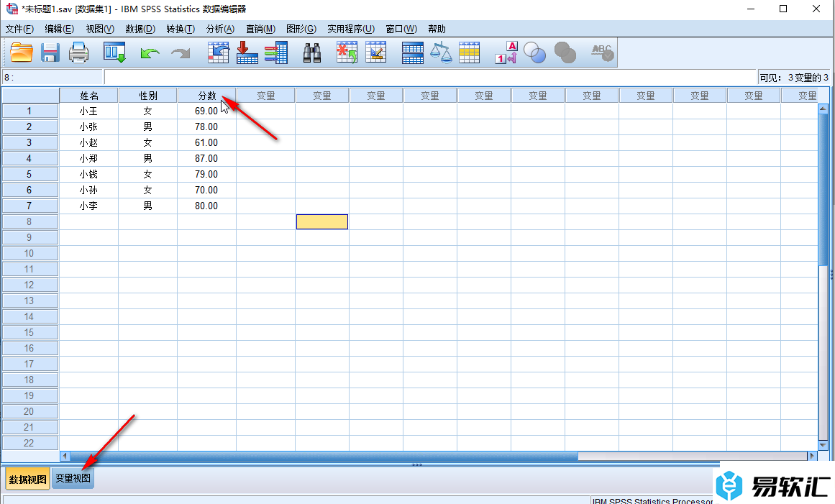Select row header number 7
This screenshot has height=504, width=835.
click(x=29, y=206)
